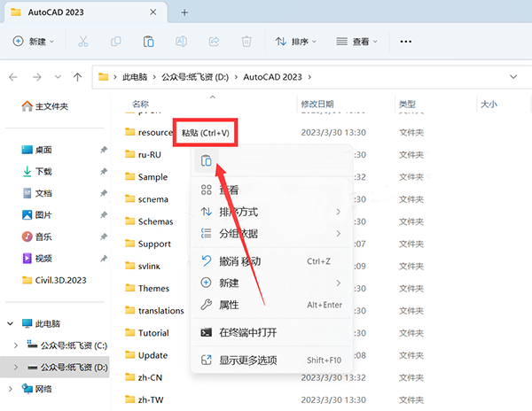
Task: Unpin 桌面 using its pin icon
Action: click(104, 150)
